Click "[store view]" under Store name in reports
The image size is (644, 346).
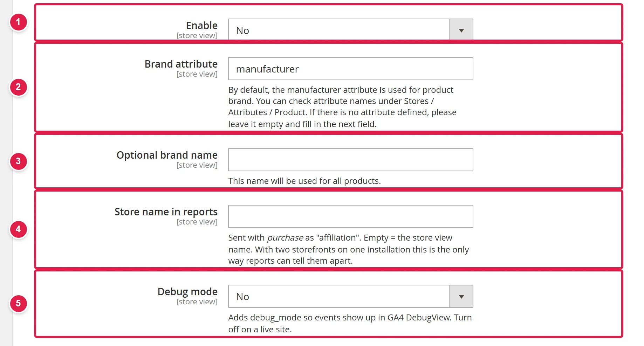pyautogui.click(x=197, y=222)
